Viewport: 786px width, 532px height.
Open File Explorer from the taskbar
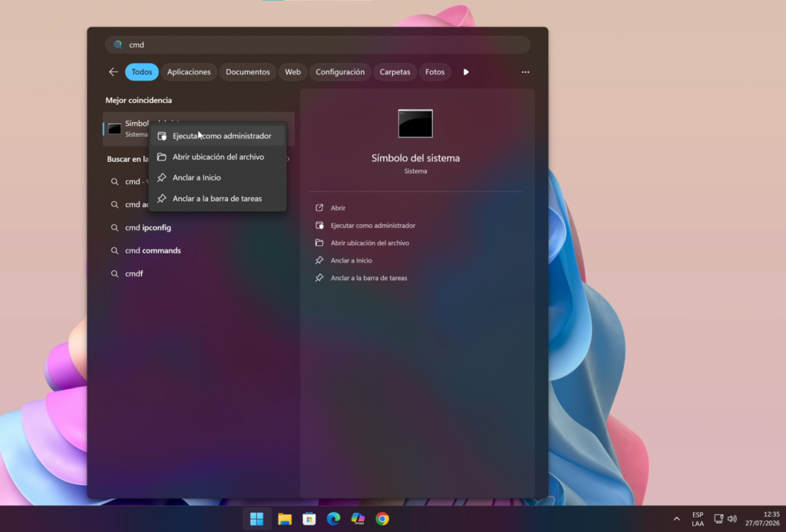pos(285,519)
